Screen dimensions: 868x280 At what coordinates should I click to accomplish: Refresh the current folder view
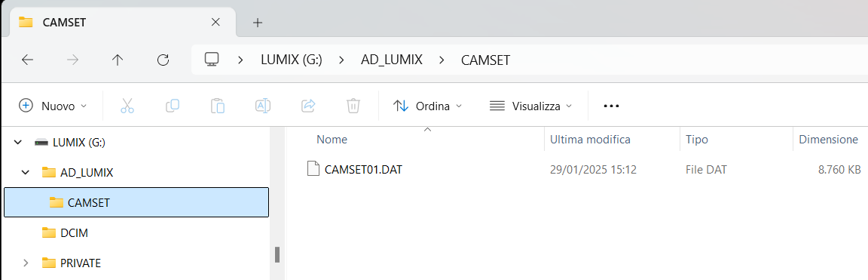point(163,60)
